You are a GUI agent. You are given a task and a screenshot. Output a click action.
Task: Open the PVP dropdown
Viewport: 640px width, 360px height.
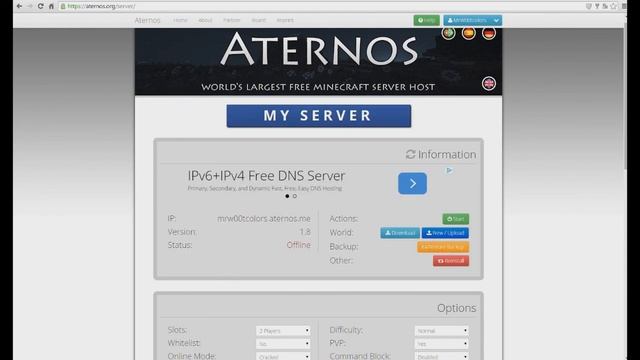click(x=442, y=344)
